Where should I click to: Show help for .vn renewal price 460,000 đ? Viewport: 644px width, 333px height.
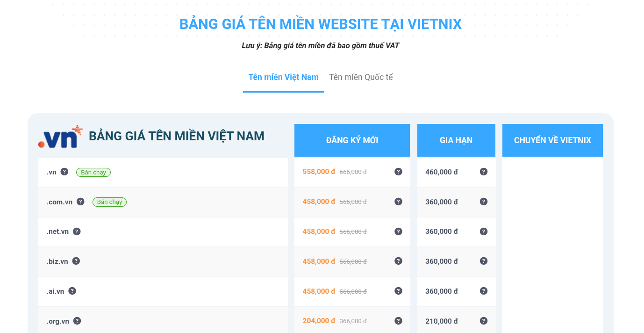(x=484, y=172)
